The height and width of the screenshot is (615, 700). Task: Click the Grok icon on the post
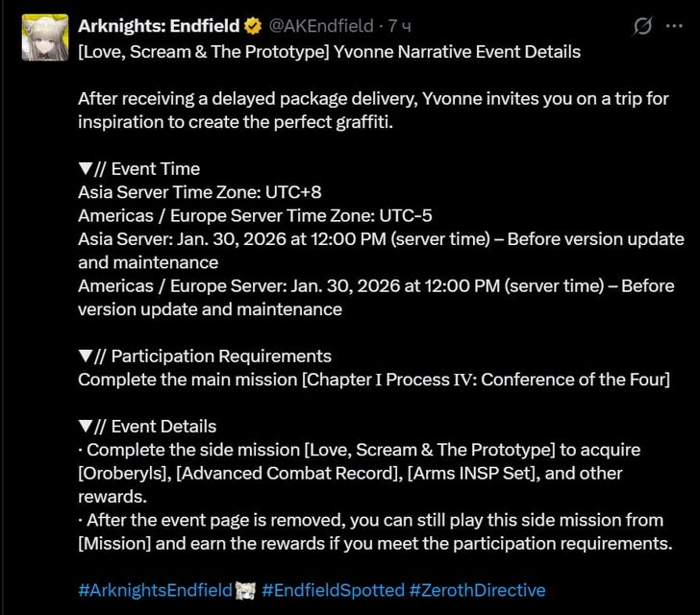coord(642,26)
